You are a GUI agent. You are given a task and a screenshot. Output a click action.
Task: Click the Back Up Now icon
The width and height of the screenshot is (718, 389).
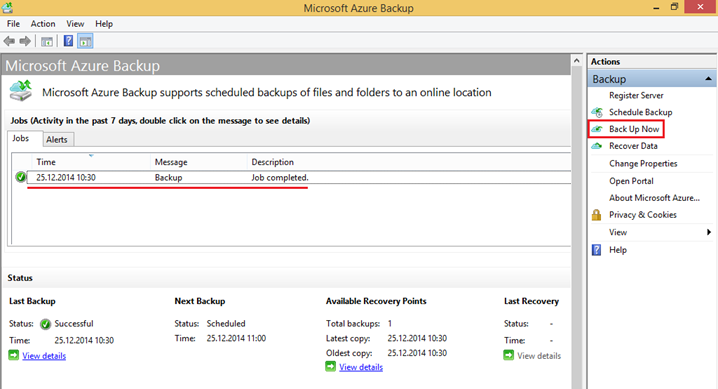tap(597, 129)
